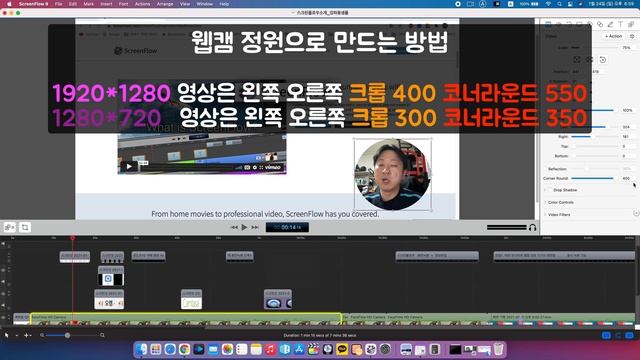Screen dimensions: 640x360
Task: Click the timeline zoom-in magnifier
Action: click(102, 335)
